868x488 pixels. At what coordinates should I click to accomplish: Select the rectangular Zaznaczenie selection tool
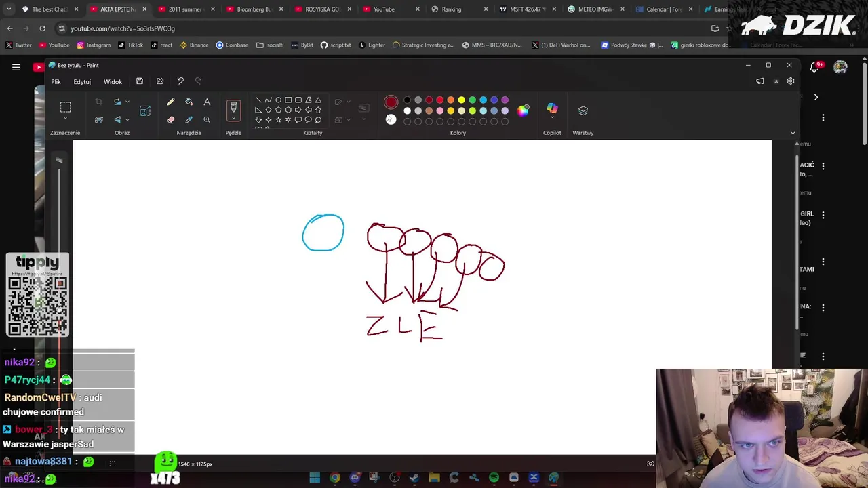(65, 107)
